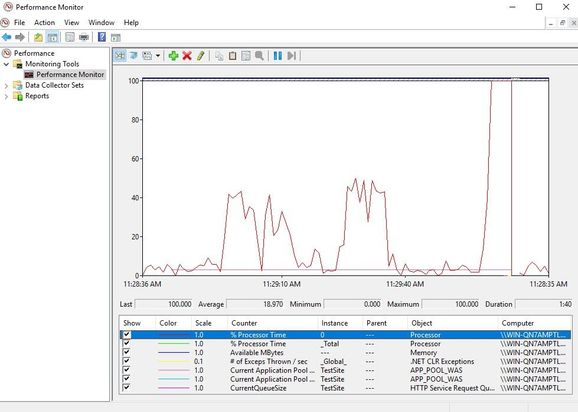Image resolution: width=578 pixels, height=412 pixels.
Task: Click the Update Data step icon
Action: coord(291,56)
